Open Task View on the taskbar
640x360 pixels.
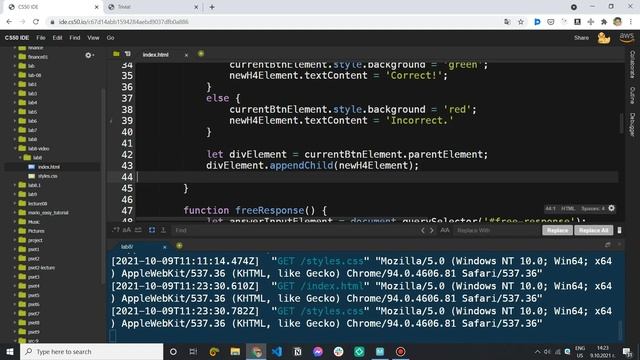tap(193, 351)
